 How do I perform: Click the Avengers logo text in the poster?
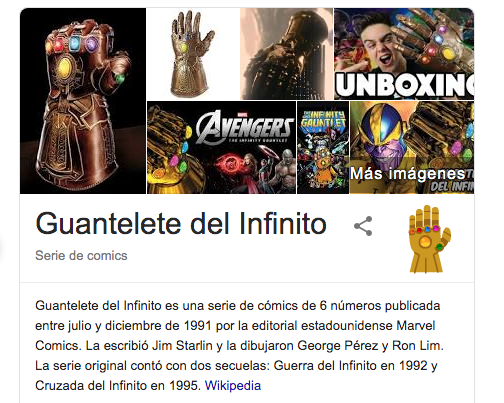coord(245,126)
